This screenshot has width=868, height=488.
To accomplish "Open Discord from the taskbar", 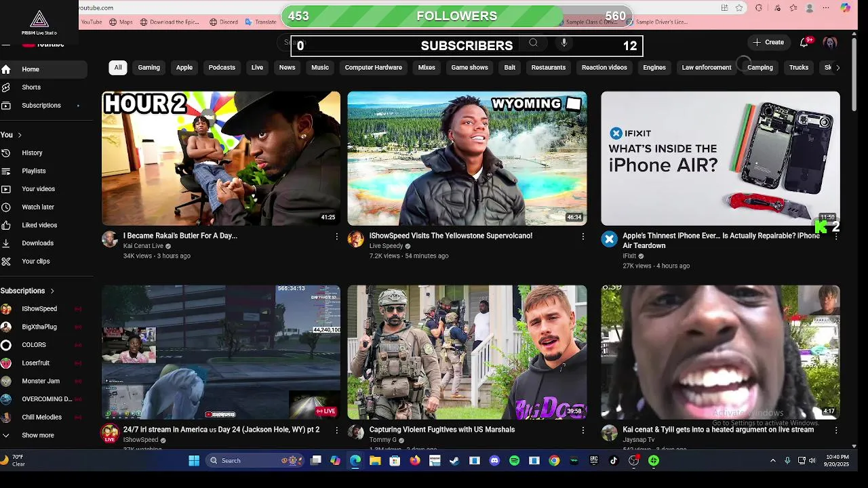I will (x=494, y=461).
